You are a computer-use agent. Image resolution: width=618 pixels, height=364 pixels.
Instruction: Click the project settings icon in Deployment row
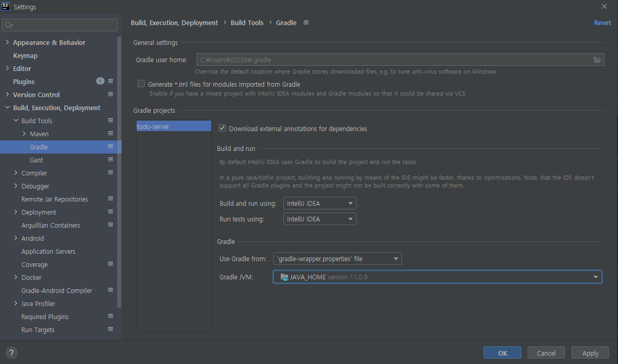click(110, 212)
